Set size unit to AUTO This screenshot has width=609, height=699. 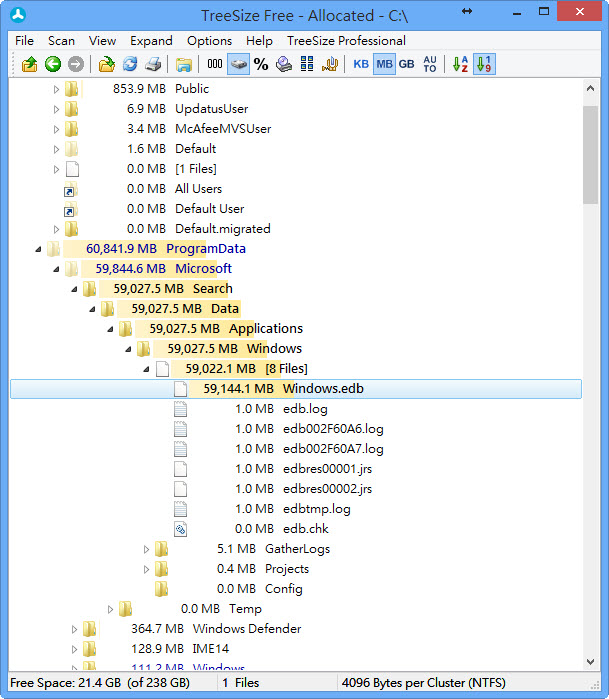click(x=430, y=64)
